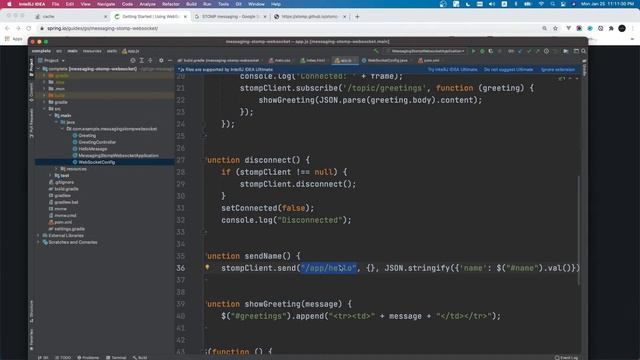The height and width of the screenshot is (360, 640).
Task: Expand External Libraries node
Action: coord(39,236)
